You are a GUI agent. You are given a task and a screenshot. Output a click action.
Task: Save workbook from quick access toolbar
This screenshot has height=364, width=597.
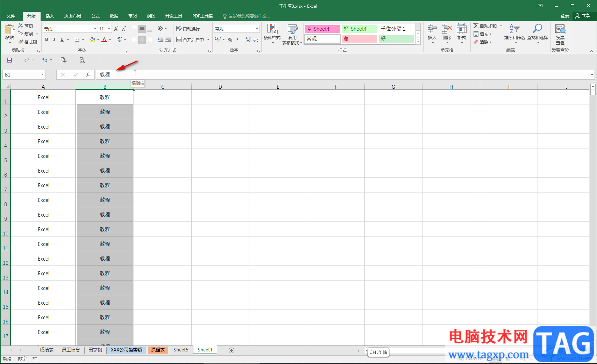click(x=9, y=60)
